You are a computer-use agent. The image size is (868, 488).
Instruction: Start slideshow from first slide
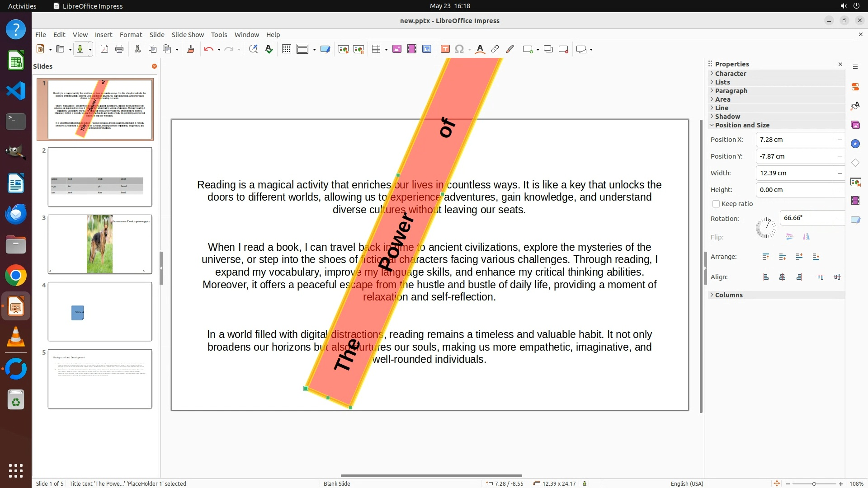(343, 49)
